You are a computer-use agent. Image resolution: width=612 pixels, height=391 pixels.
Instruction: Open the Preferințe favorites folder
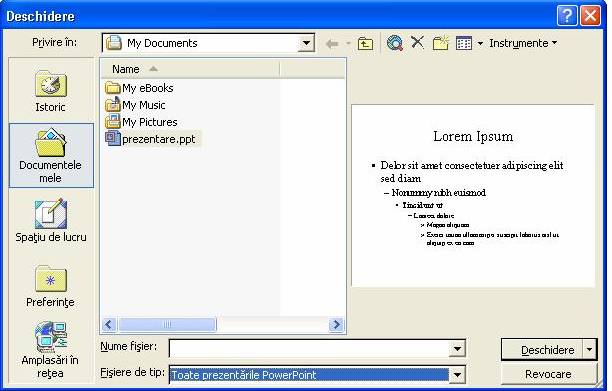click(x=50, y=286)
